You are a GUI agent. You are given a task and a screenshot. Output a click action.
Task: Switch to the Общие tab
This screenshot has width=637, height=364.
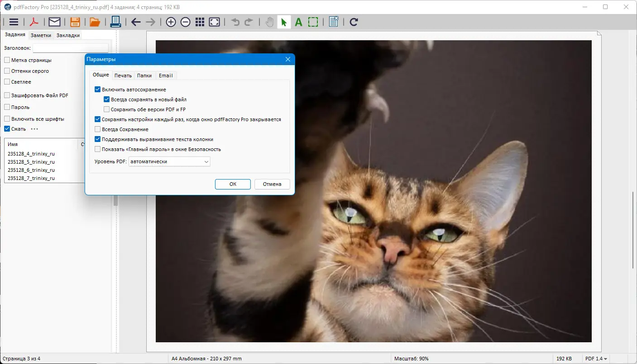click(101, 75)
